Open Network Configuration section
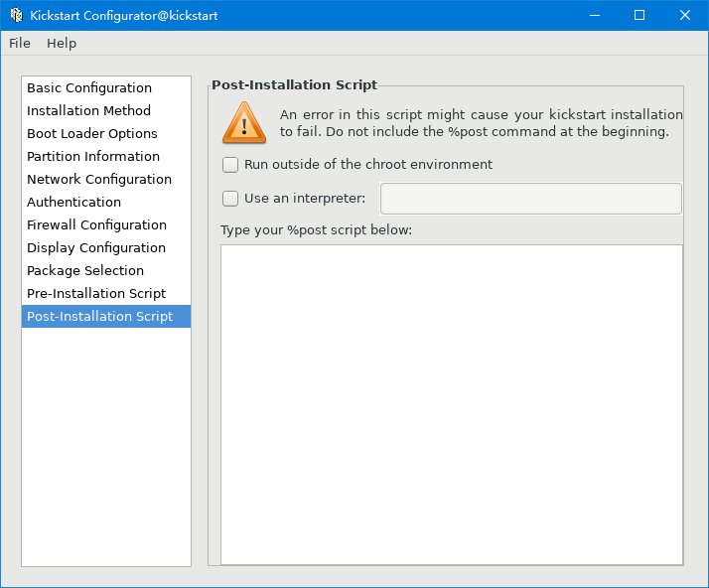Screen dimensions: 709x588 106,179
